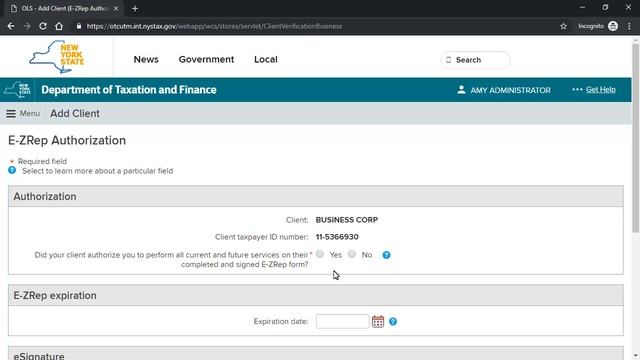Viewport: 640px width, 360px height.
Task: Click the browser address bar URL
Action: (x=215, y=26)
